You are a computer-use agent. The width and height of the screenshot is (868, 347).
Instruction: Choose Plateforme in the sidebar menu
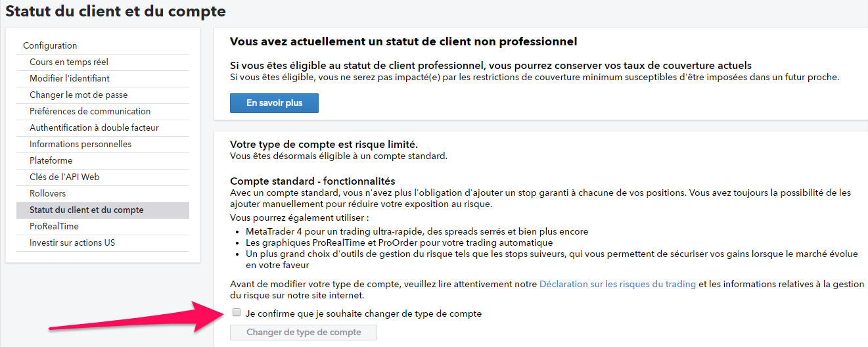coord(51,160)
